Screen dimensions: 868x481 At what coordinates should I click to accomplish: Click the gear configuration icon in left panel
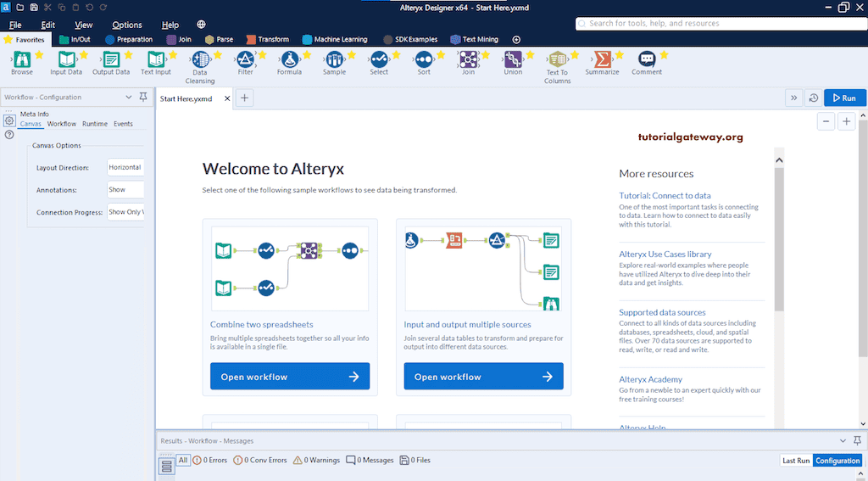(x=9, y=120)
